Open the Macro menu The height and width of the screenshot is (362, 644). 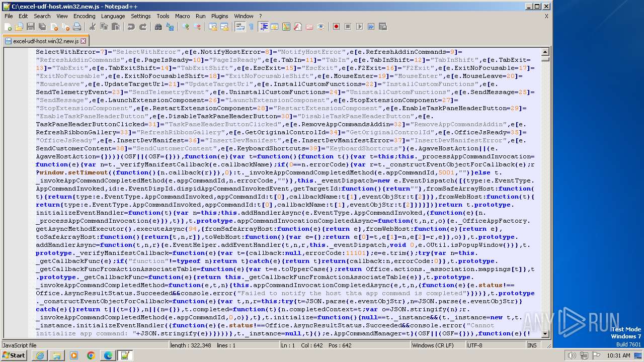(182, 16)
